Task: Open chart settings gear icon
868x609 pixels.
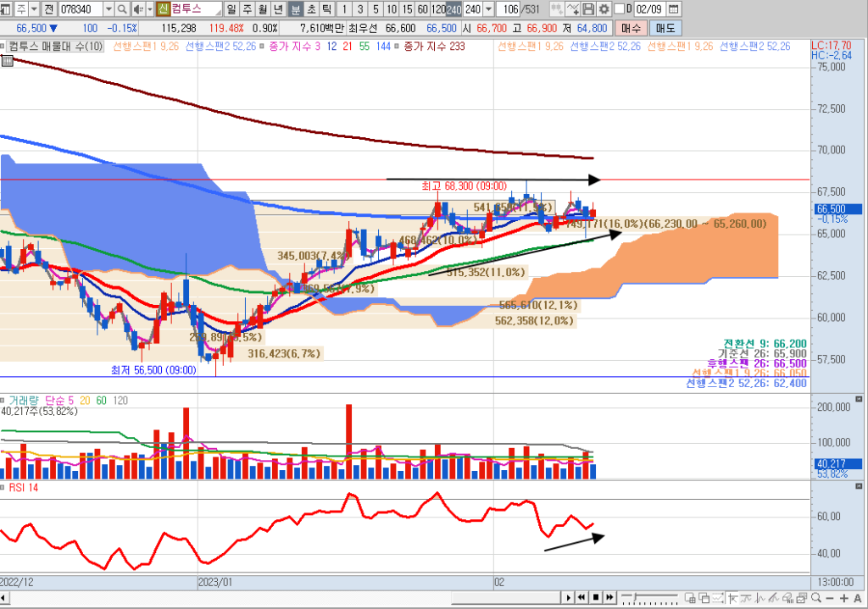Action: [x=604, y=9]
